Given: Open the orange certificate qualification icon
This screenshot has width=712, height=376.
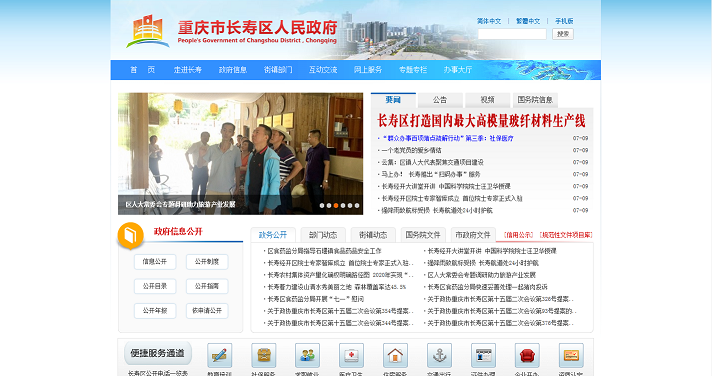Looking at the screenshot, I should pos(571,355).
